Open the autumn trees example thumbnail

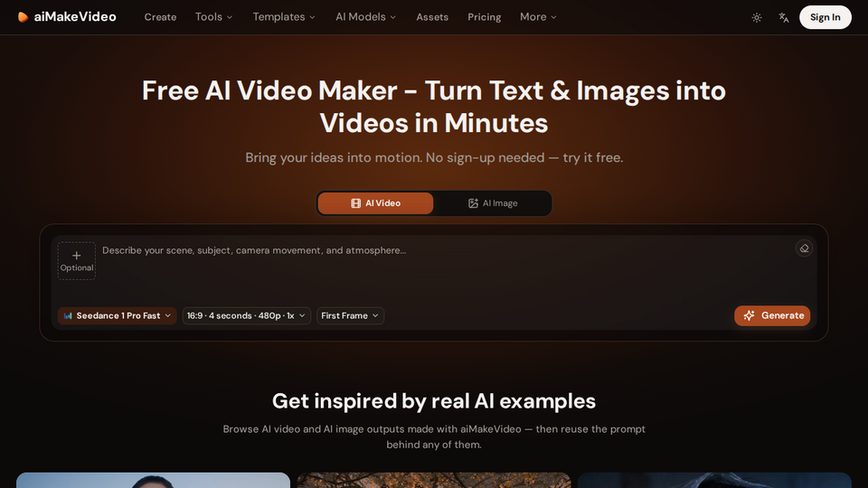434,480
